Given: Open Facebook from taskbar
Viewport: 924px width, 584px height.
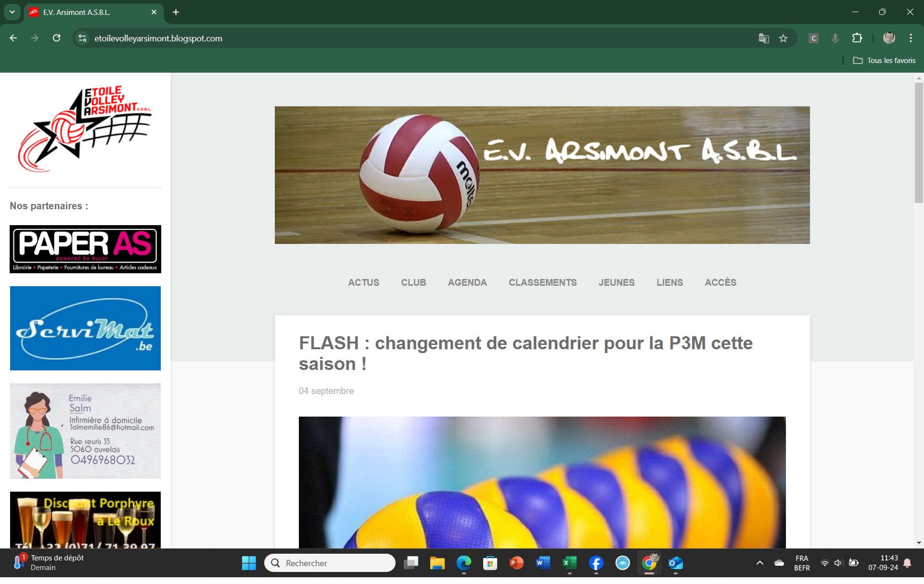Looking at the screenshot, I should 596,563.
